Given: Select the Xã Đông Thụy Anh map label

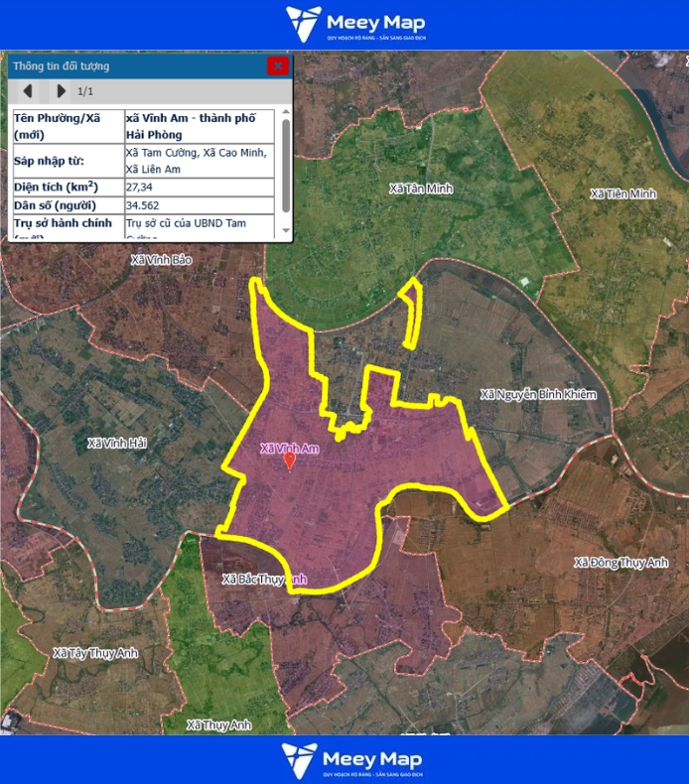Looking at the screenshot, I should click(620, 563).
